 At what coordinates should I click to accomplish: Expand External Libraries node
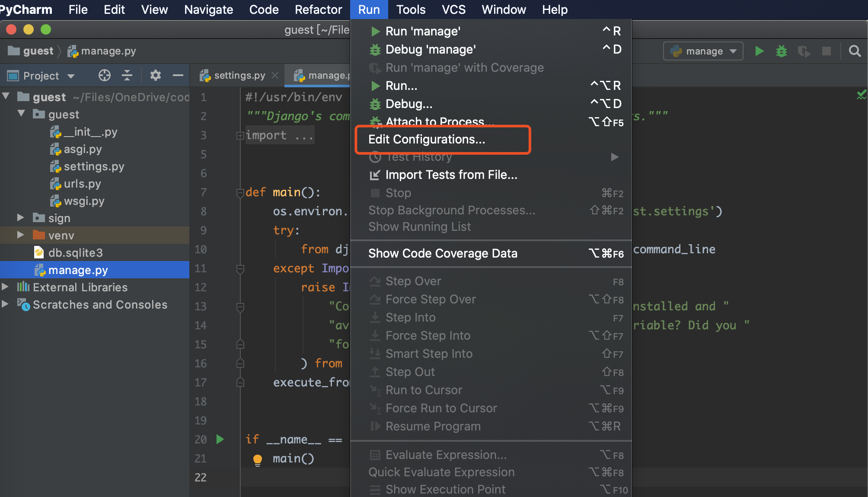point(5,287)
